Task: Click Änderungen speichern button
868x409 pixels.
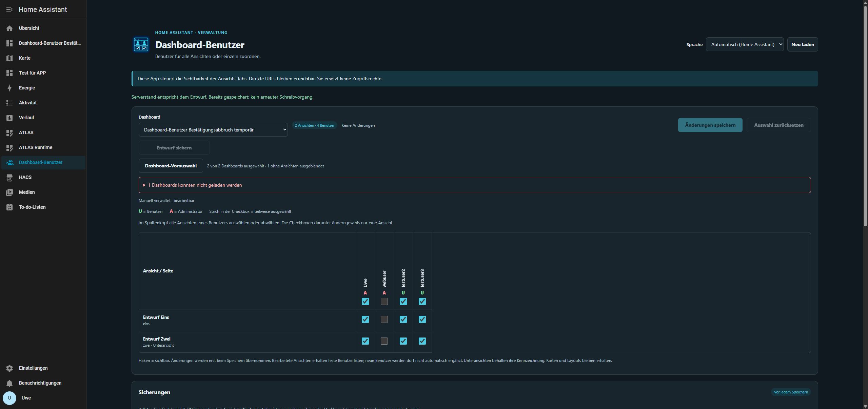Action: pyautogui.click(x=710, y=125)
